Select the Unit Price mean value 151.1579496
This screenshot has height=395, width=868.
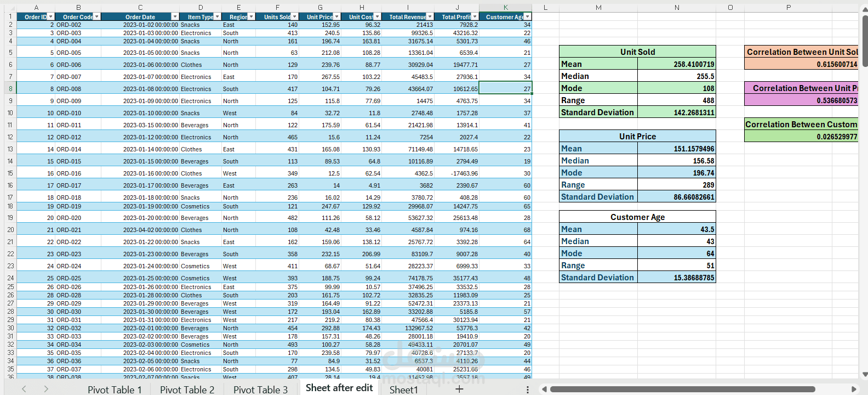pos(677,149)
